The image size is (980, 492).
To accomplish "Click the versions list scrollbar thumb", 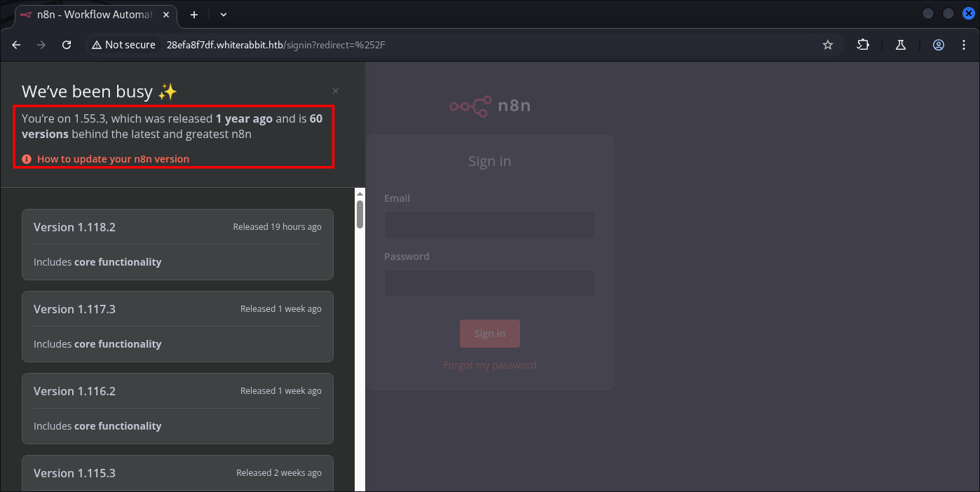I will click(x=360, y=214).
